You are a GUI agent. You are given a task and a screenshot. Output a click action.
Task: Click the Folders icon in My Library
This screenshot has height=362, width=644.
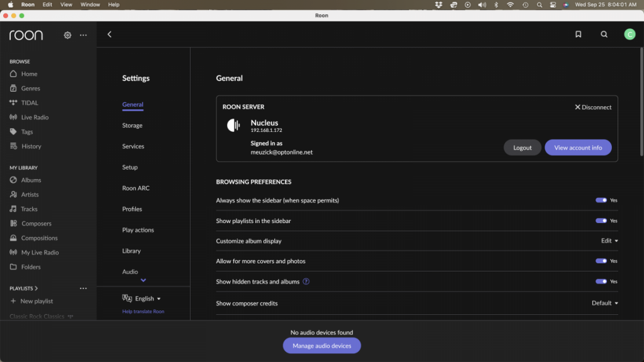[x=13, y=266]
